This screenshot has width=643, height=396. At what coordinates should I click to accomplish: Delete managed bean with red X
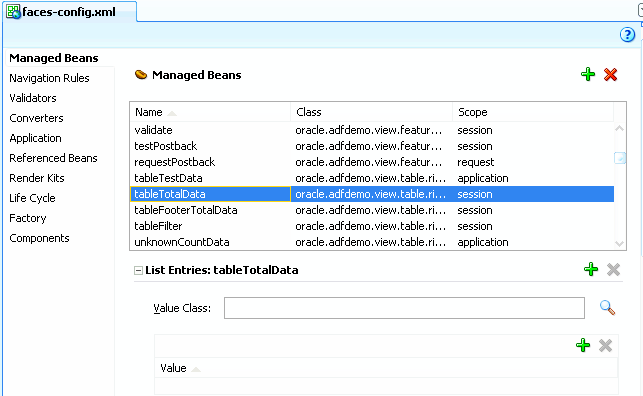pos(610,75)
